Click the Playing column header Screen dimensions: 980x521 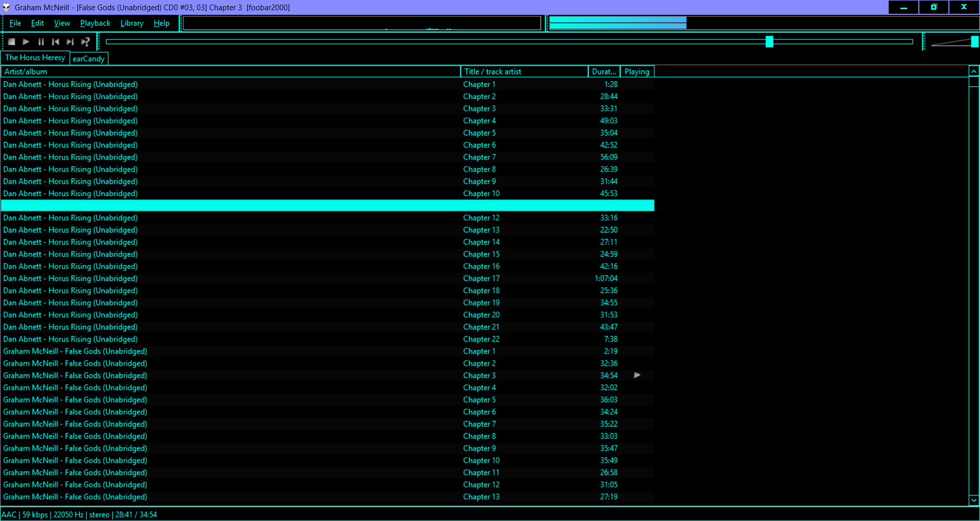click(x=637, y=72)
